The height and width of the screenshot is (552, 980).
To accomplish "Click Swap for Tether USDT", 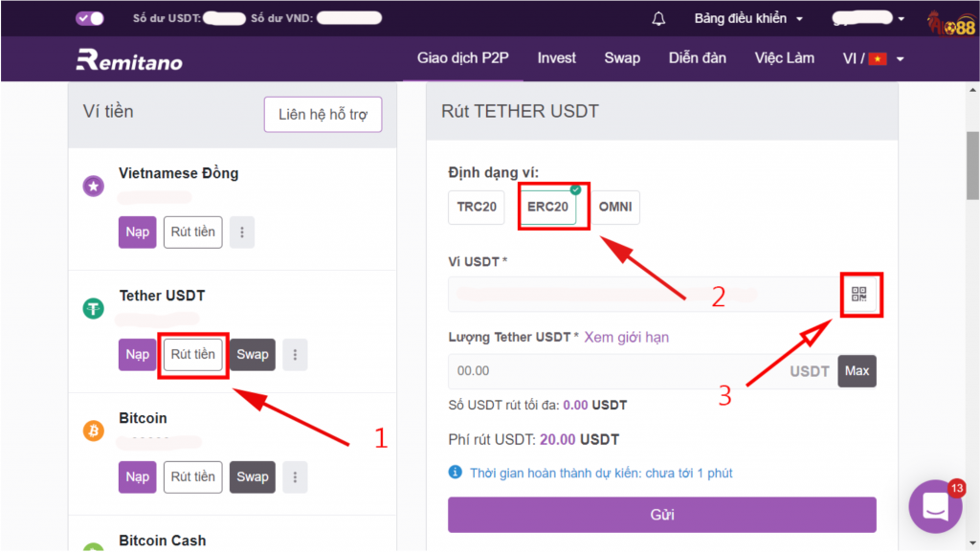I will click(x=253, y=355).
